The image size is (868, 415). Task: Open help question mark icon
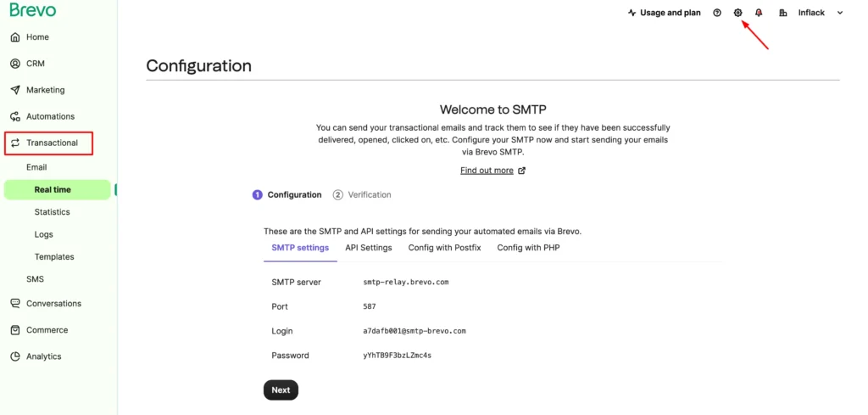pos(717,13)
